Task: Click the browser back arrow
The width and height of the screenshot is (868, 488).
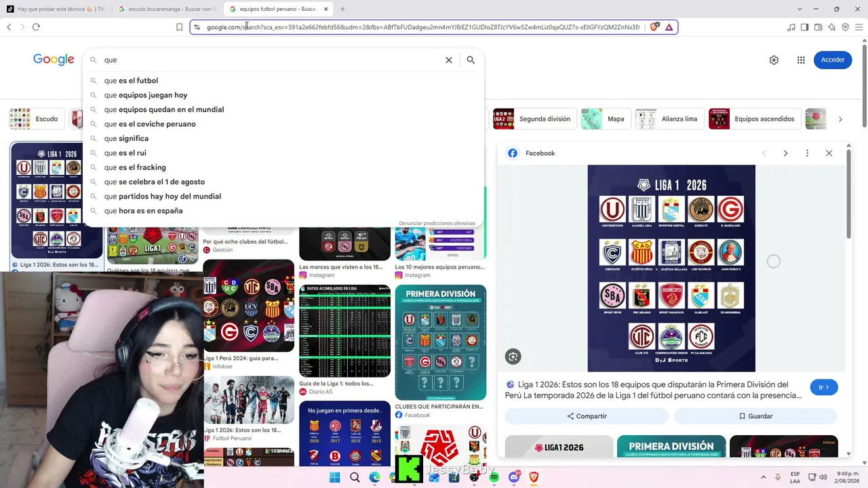Action: click(9, 27)
